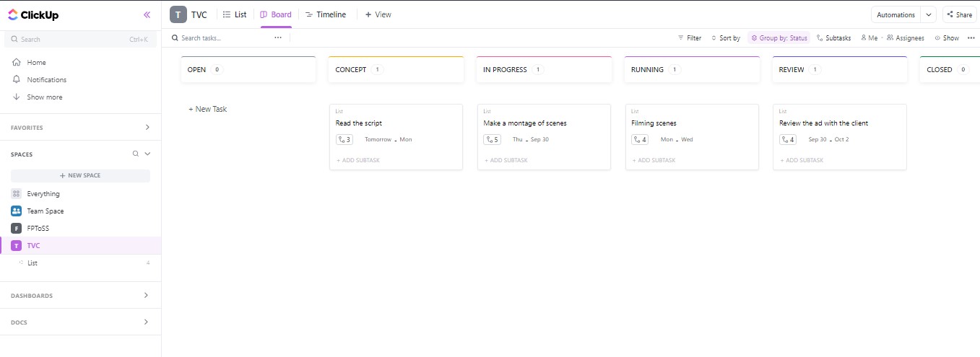Expand subtasks count on montage task
This screenshot has height=357, width=980.
492,140
